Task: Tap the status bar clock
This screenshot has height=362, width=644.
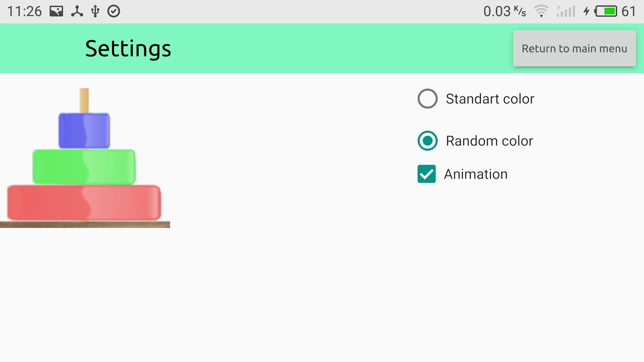Action: coord(24,11)
